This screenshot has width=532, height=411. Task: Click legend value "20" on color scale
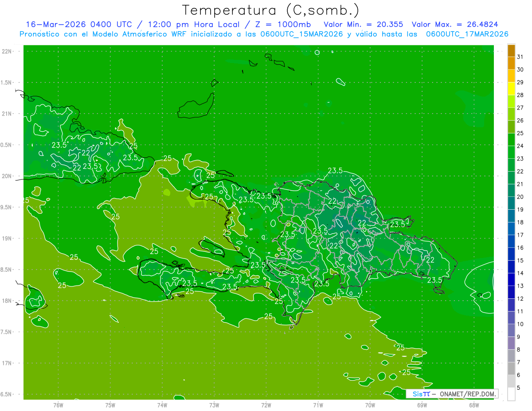point(520,197)
